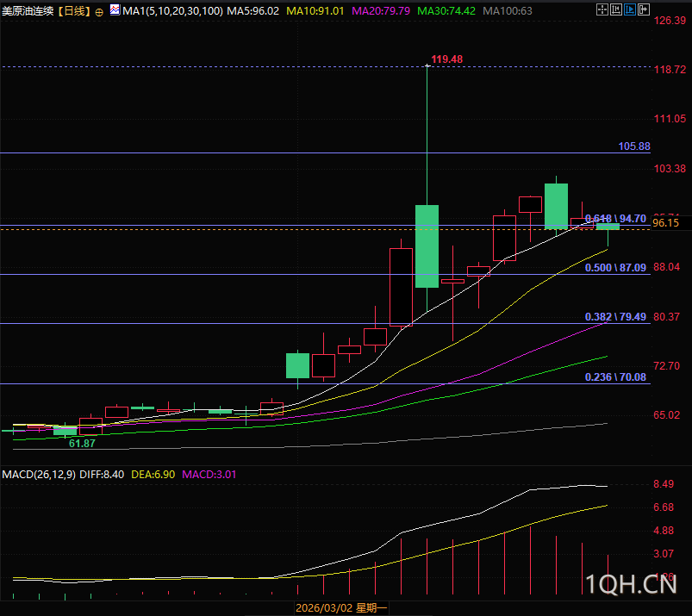Click the 118.72 price axis label
Viewport: 692px width, 616px height.
click(670, 69)
